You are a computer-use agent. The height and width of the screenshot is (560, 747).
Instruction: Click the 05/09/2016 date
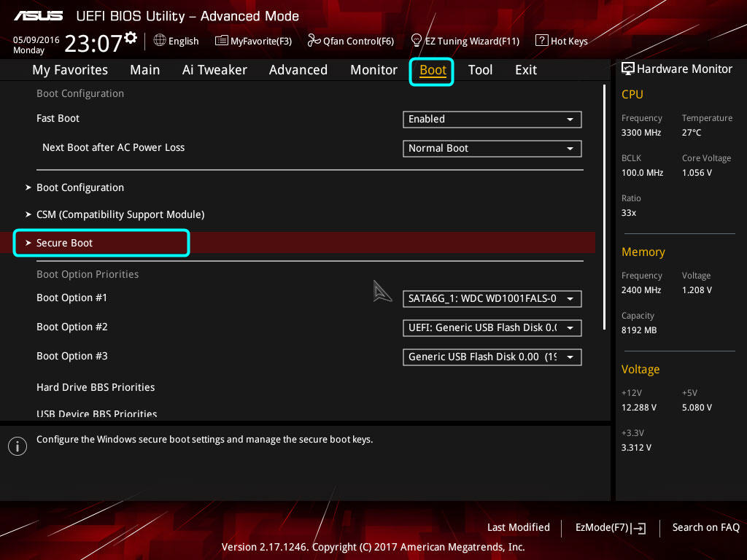(x=36, y=40)
